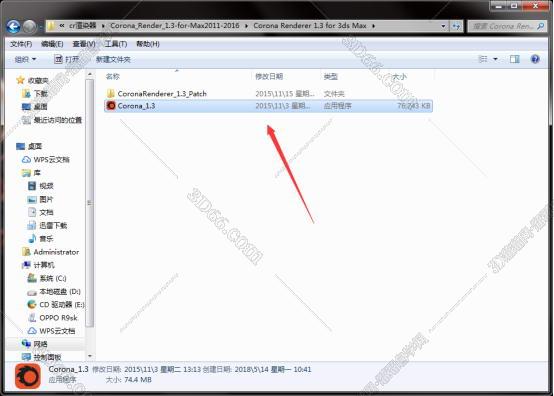
Task: Click the 打开 toolbar button
Action: (66, 59)
